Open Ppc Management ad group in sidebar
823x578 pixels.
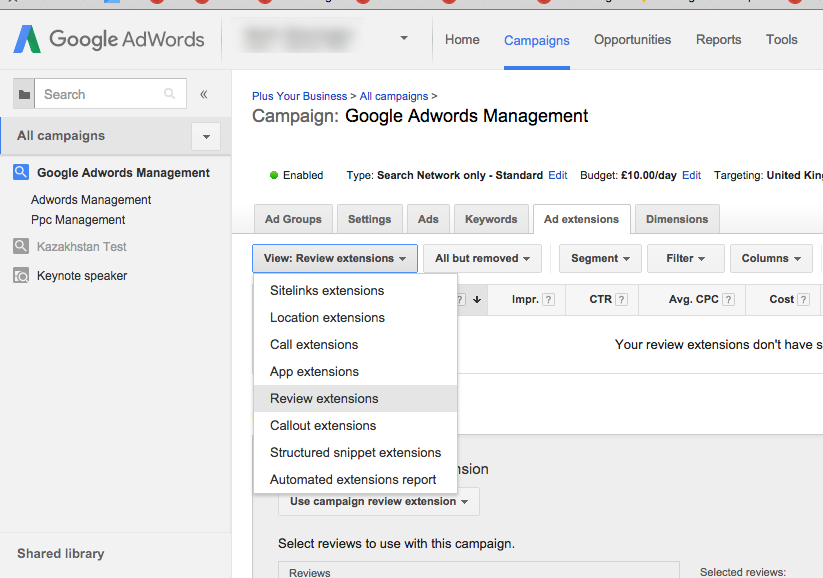(78, 220)
